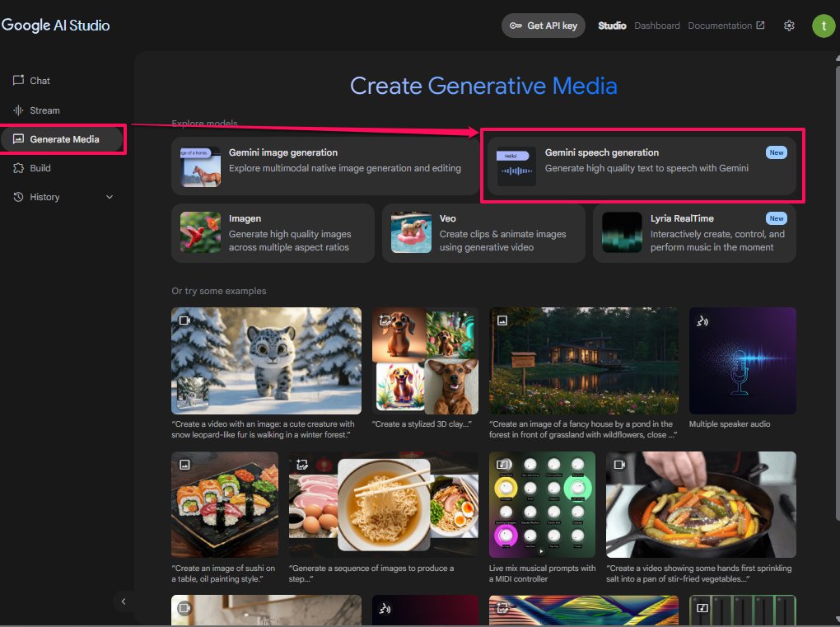Switch to the Studio tab
Image resolution: width=840 pixels, height=627 pixels.
coord(612,26)
